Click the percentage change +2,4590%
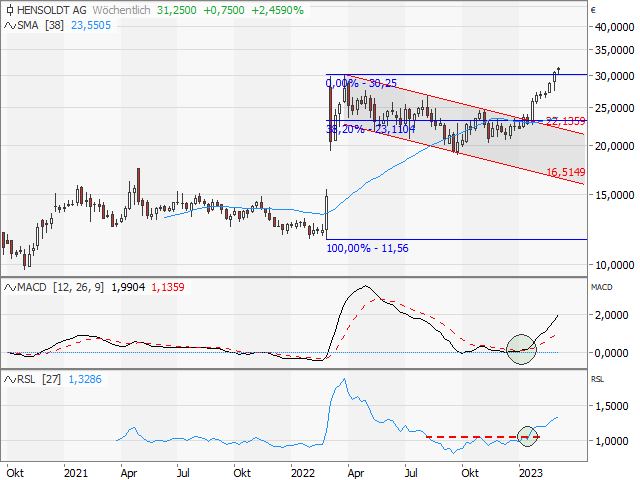This screenshot has height=480, width=640. (x=278, y=10)
